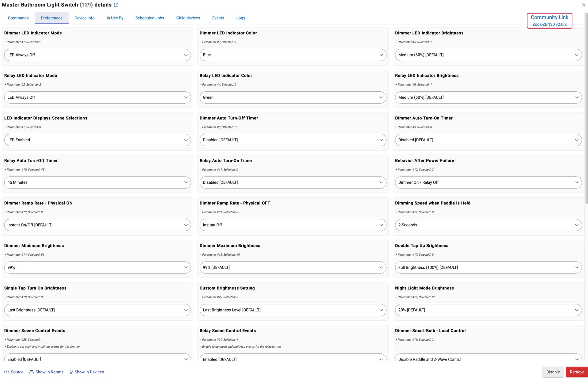Viewport: 588px width, 378px height.
Task: Open the Scheduled Jobs tab
Action: 150,18
